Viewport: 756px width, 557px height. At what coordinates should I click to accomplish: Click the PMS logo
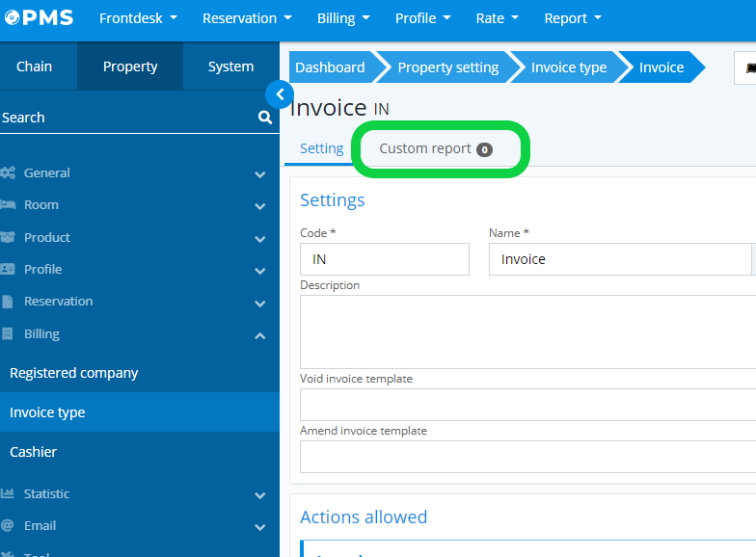pos(39,18)
